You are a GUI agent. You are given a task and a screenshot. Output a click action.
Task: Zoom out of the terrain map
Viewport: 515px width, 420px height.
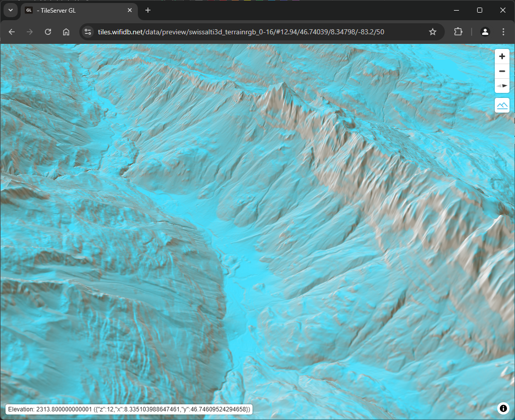[502, 71]
